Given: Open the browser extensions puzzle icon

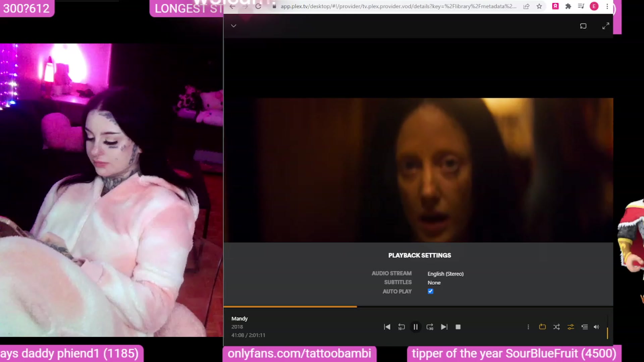Looking at the screenshot, I should click(568, 6).
